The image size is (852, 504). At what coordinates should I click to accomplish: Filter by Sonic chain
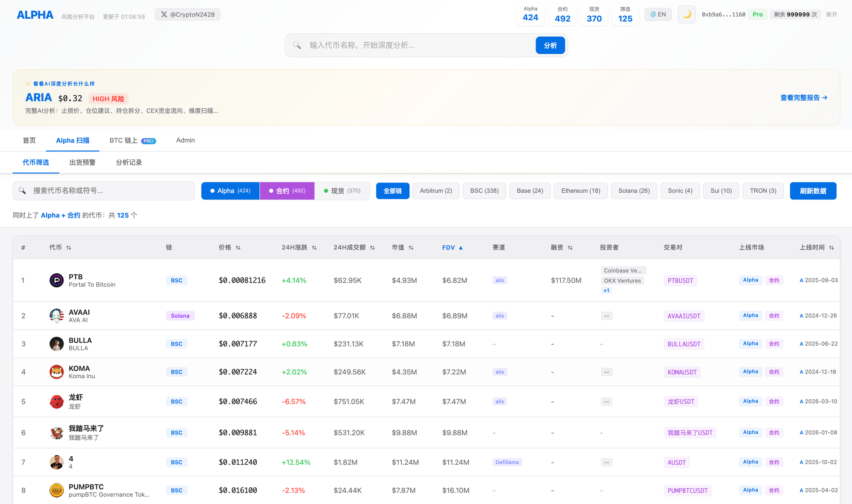[x=680, y=191]
